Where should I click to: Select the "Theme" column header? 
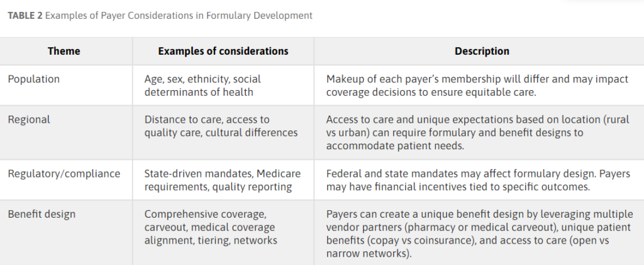(64, 51)
